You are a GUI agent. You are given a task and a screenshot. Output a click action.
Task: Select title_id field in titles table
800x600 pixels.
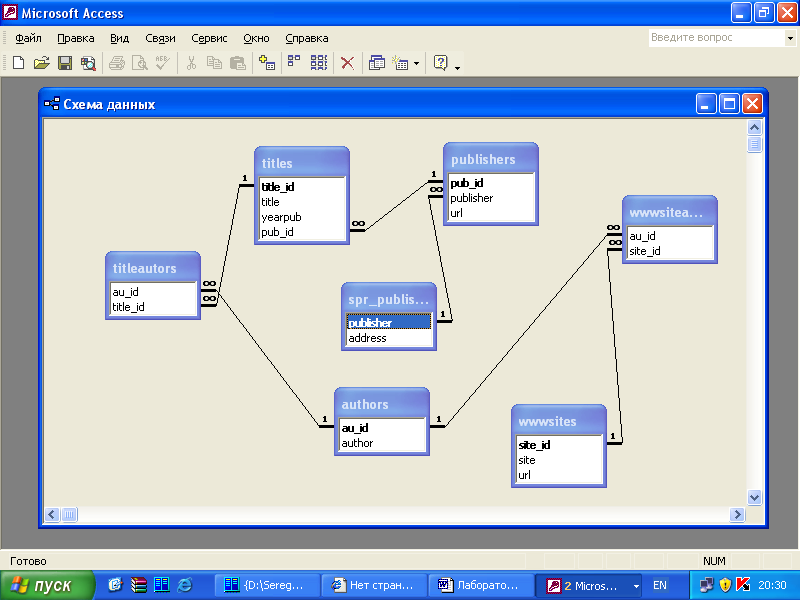click(303, 187)
